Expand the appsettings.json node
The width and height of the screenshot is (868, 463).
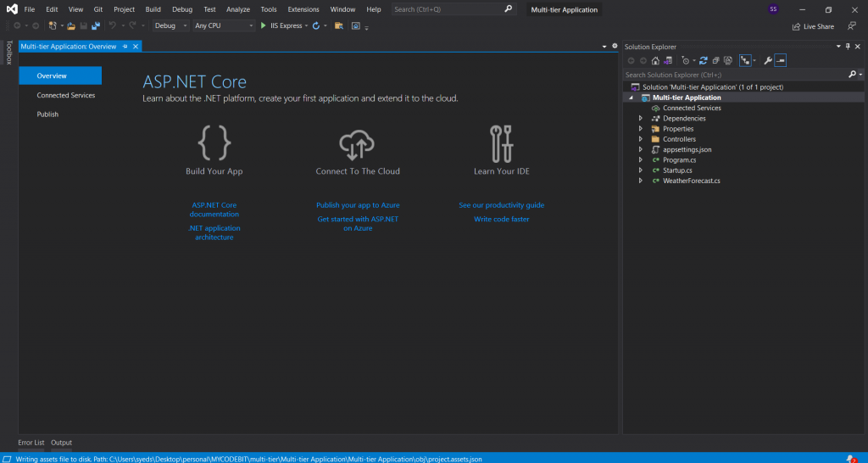click(x=641, y=149)
